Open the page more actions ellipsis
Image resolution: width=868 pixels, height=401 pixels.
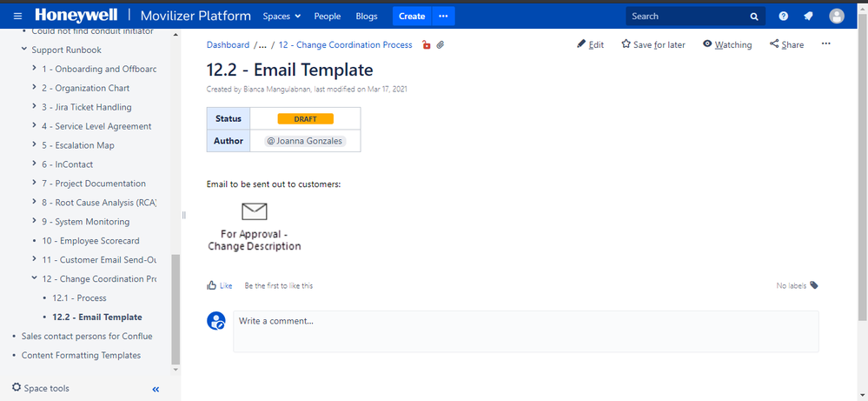tap(826, 43)
